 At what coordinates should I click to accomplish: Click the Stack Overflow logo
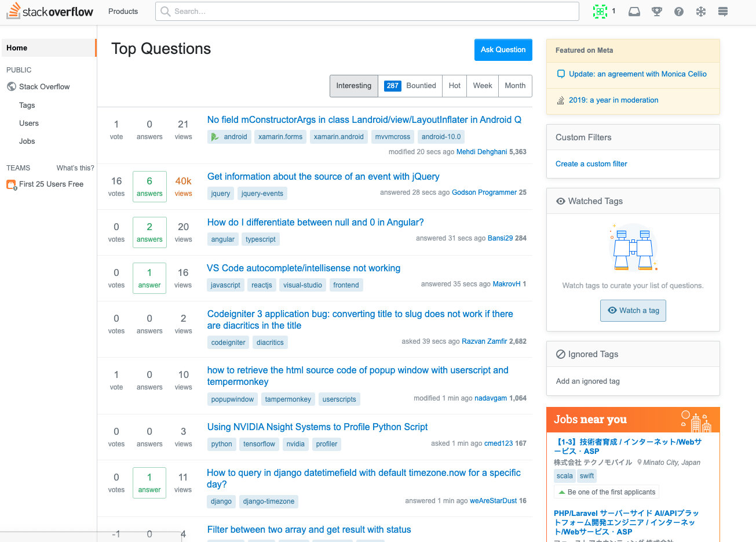coord(50,11)
